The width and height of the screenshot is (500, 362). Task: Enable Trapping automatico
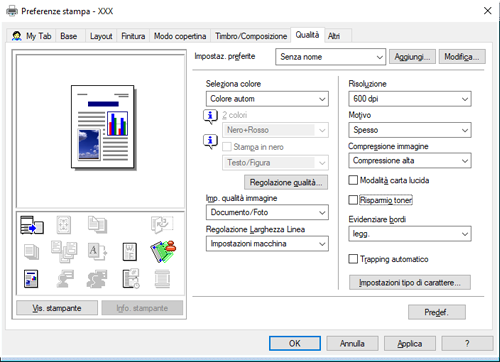coord(353,259)
